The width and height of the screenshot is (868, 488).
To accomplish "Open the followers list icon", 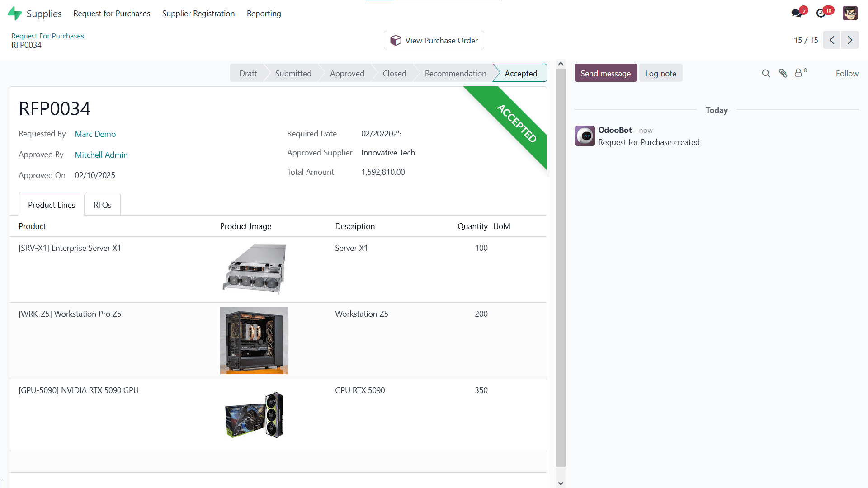I will (799, 73).
